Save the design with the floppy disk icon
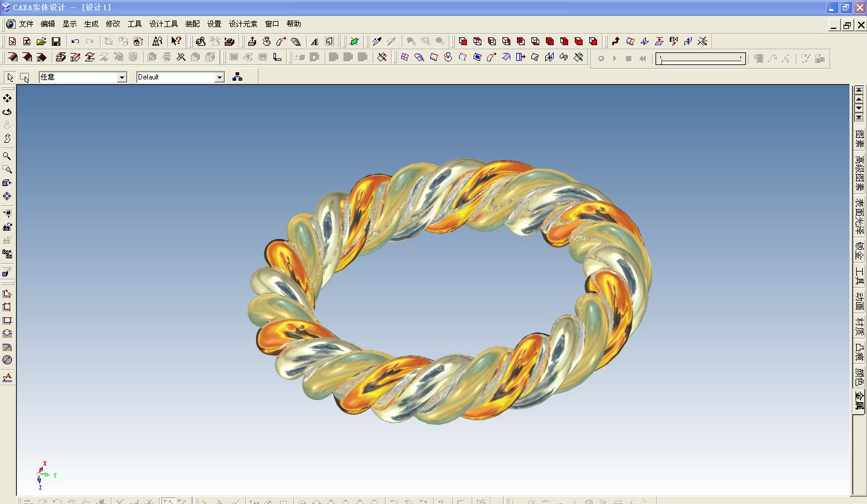This screenshot has width=867, height=504. tap(55, 42)
